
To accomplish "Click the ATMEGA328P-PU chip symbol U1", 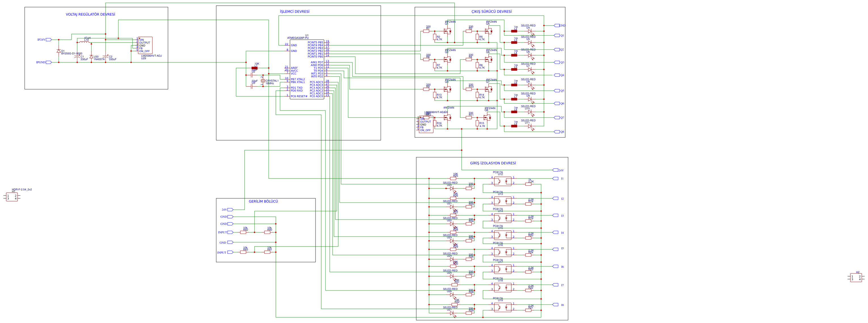I will point(307,69).
